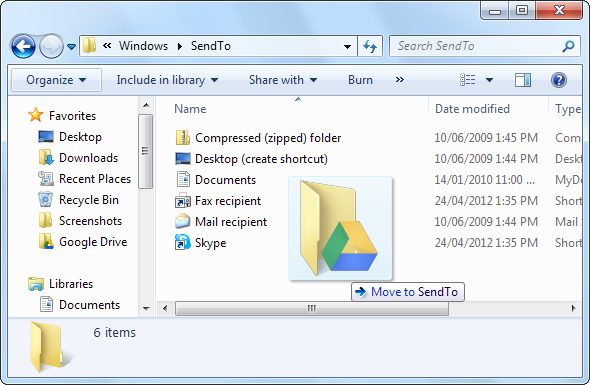Open Recent Places in the Favorites list
This screenshot has height=385, width=590.
[95, 179]
